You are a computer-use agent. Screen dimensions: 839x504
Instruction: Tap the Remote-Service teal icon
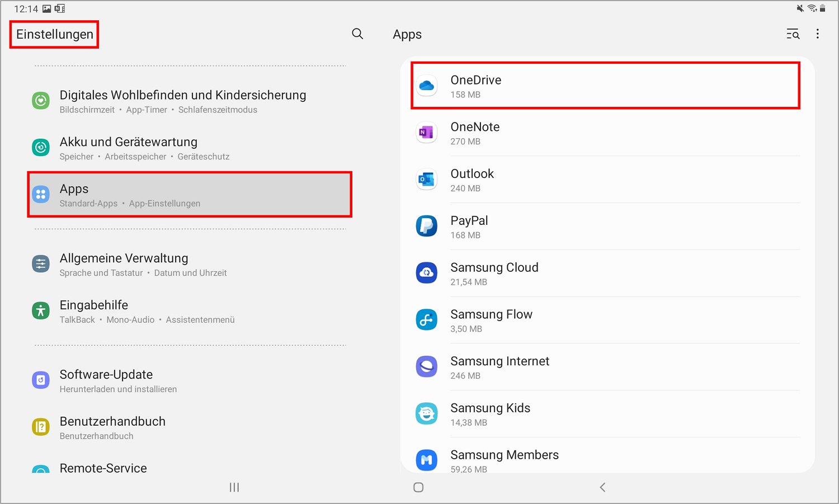pos(41,470)
